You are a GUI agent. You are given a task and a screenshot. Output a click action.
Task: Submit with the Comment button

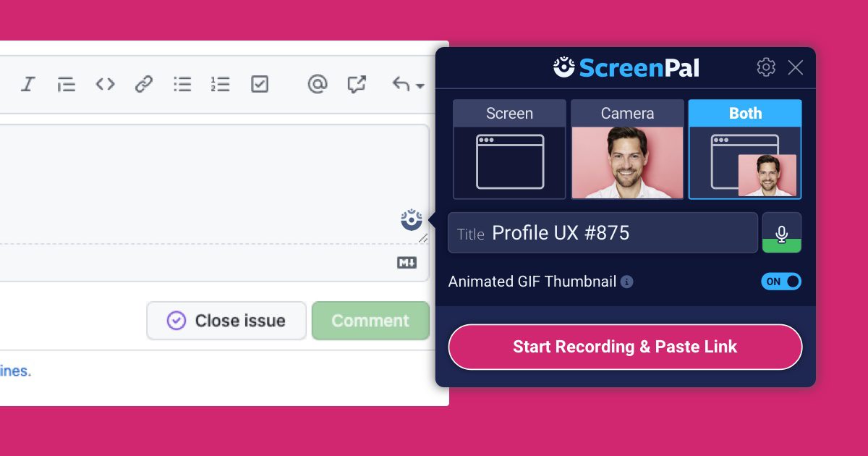pyautogui.click(x=370, y=321)
